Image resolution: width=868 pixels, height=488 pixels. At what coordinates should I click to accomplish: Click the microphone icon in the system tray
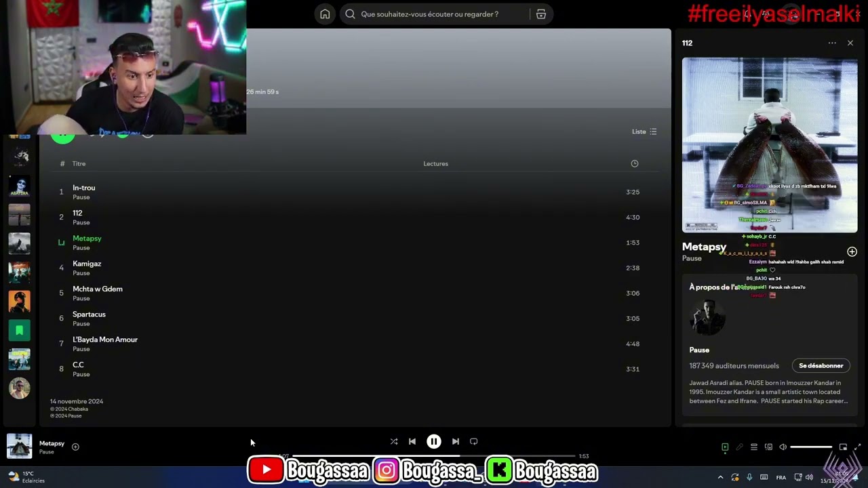pyautogui.click(x=749, y=477)
